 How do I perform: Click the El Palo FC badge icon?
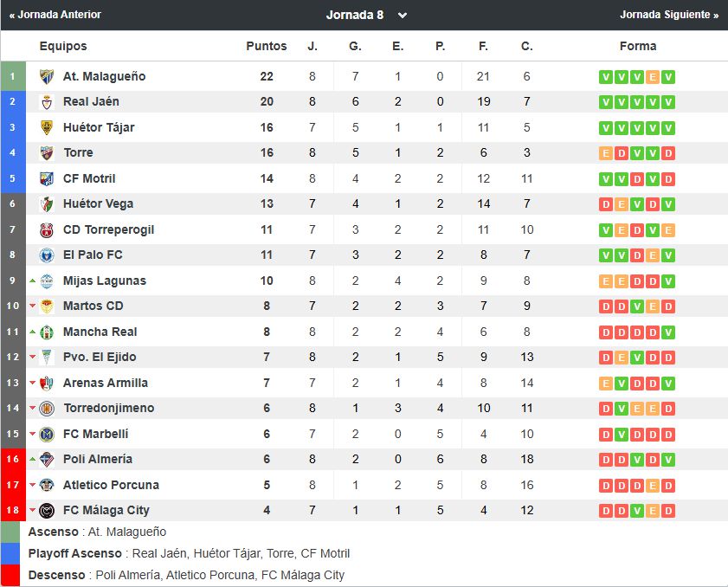[47, 255]
